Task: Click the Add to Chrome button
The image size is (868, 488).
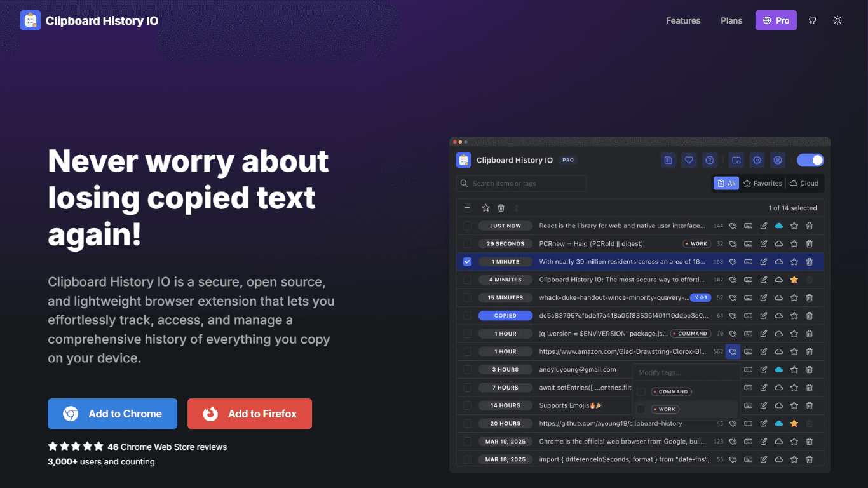Action: click(x=112, y=414)
